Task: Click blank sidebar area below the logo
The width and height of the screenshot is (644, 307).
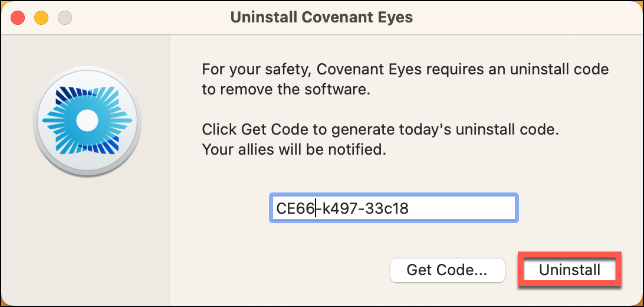Action: [86, 243]
